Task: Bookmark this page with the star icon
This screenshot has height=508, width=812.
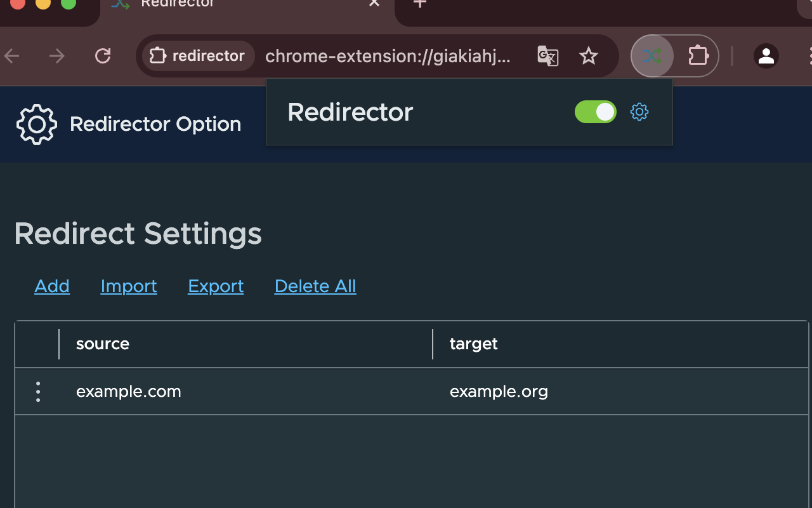Action: pyautogui.click(x=589, y=56)
